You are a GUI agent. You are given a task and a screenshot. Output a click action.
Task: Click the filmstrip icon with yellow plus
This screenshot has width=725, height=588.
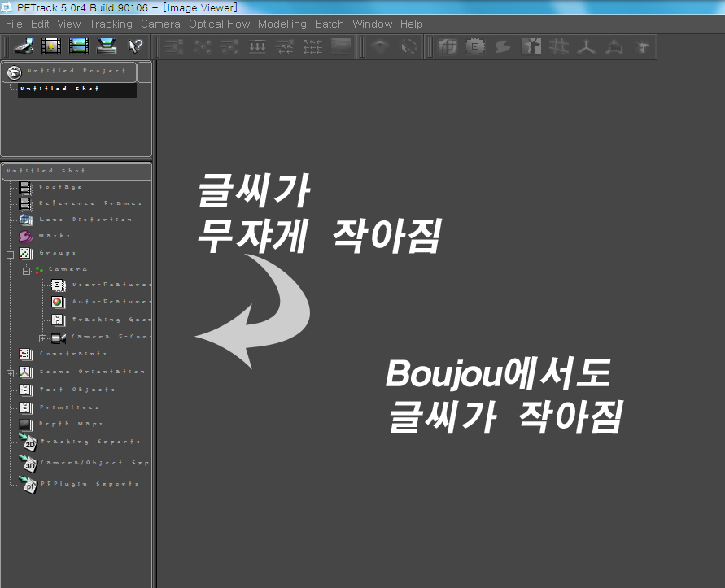click(51, 46)
